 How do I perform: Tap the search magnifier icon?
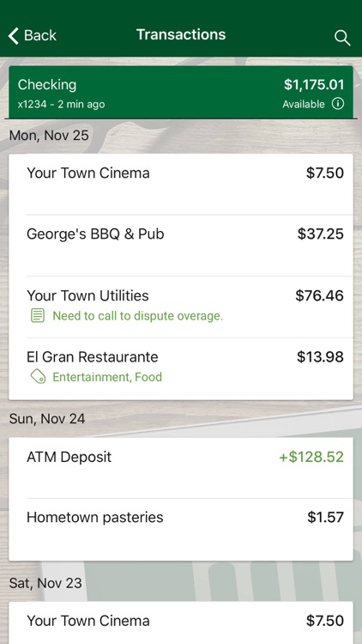point(342,38)
